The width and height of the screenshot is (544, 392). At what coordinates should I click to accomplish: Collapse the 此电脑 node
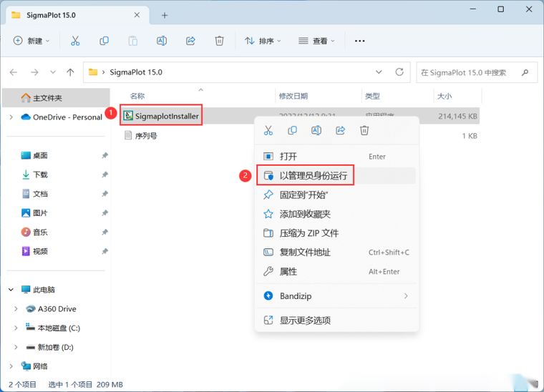tap(11, 290)
